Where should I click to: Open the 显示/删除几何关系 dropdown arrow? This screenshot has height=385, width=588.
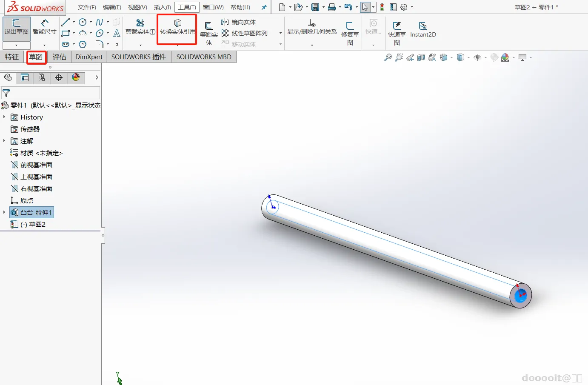tap(312, 45)
